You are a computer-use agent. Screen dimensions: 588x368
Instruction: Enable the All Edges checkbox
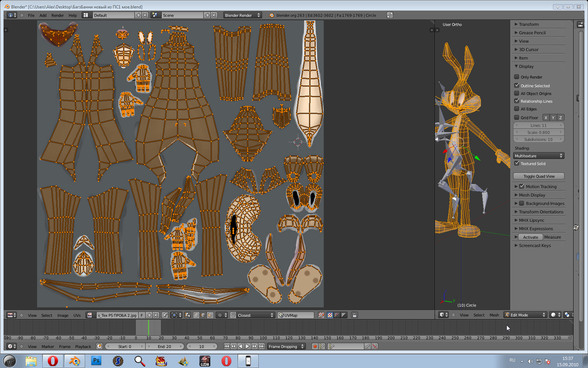(516, 109)
